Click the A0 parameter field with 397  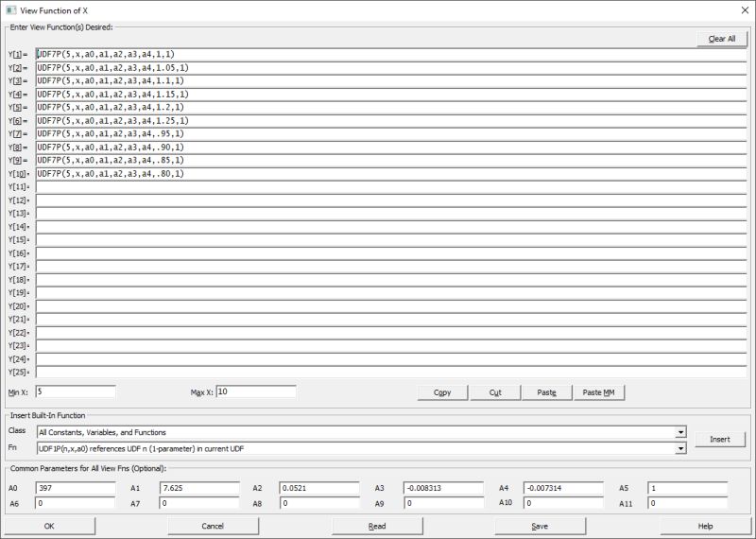pos(76,488)
